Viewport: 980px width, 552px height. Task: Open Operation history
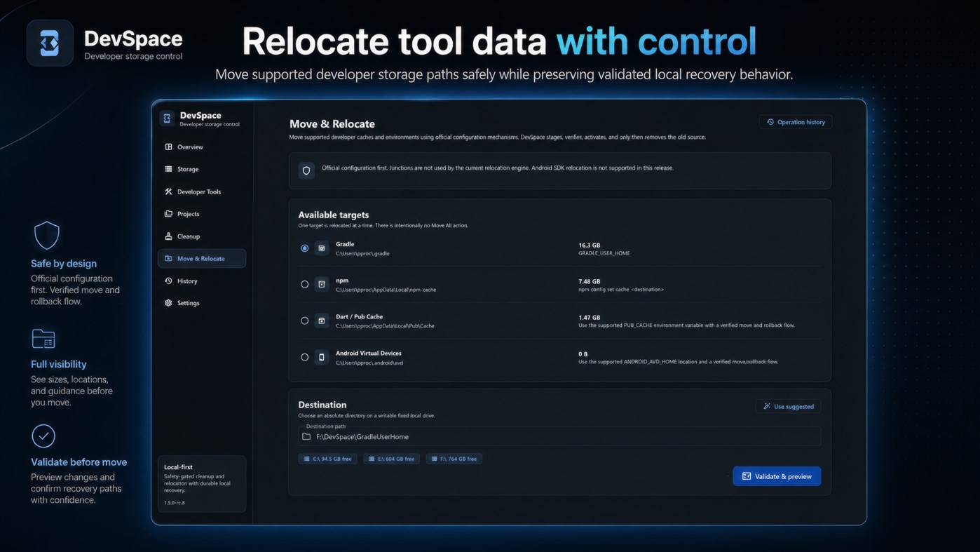(796, 122)
